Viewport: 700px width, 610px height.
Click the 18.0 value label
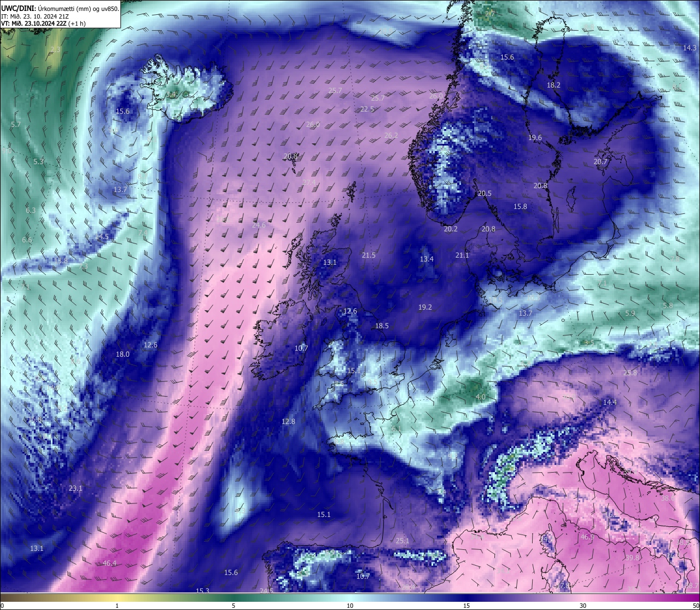pyautogui.click(x=122, y=355)
